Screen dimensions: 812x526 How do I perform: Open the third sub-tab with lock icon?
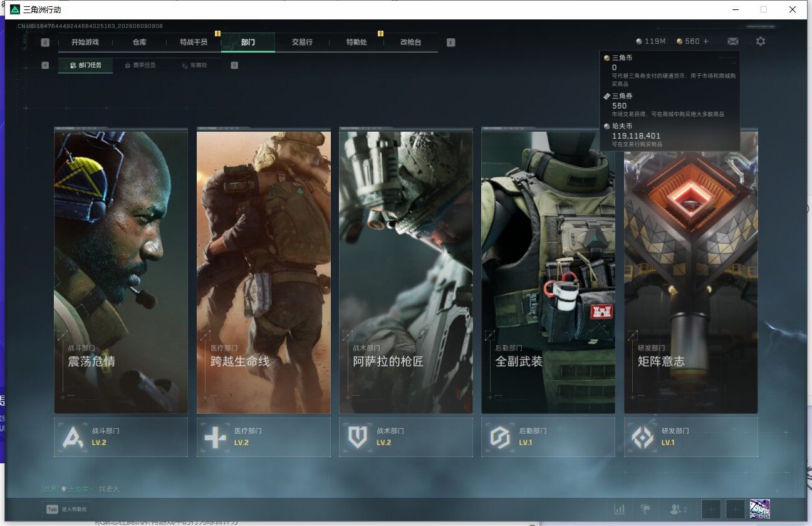click(195, 65)
